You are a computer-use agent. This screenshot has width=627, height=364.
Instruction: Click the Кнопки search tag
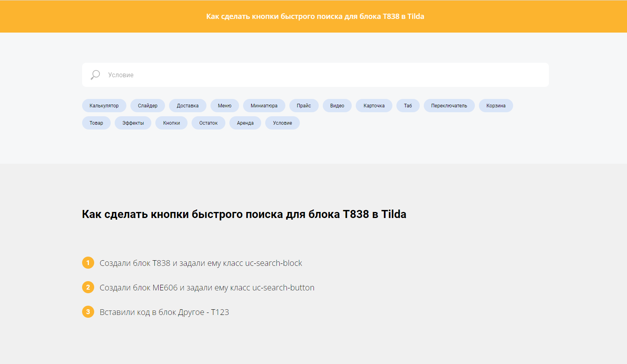pyautogui.click(x=171, y=123)
